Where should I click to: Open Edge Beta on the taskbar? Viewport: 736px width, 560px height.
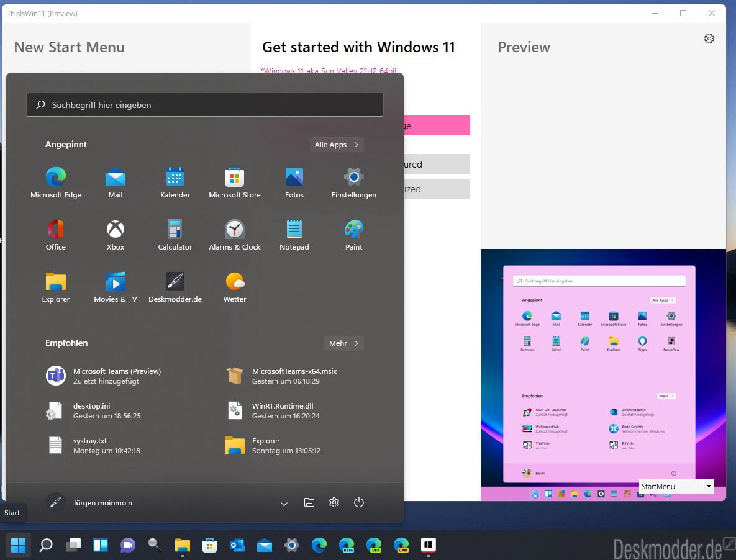point(347,545)
